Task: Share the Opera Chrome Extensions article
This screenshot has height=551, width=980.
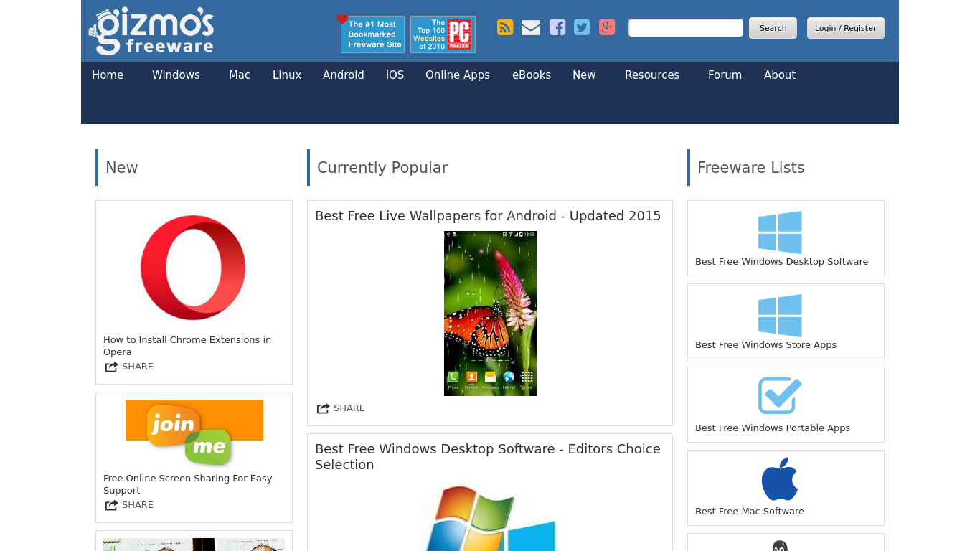Action: click(x=129, y=367)
